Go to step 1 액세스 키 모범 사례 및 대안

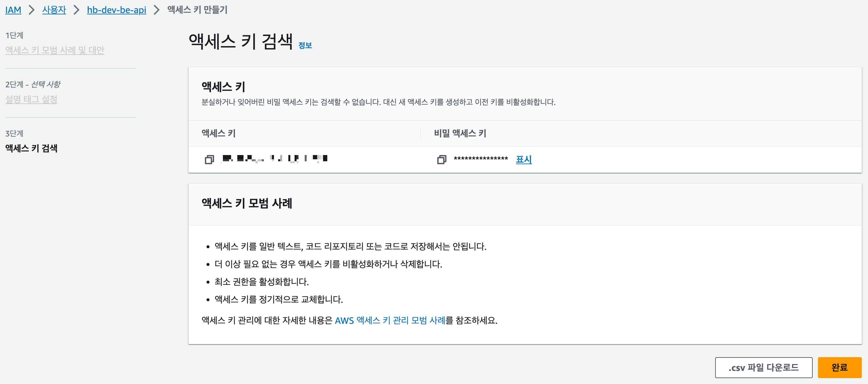pyautogui.click(x=55, y=50)
